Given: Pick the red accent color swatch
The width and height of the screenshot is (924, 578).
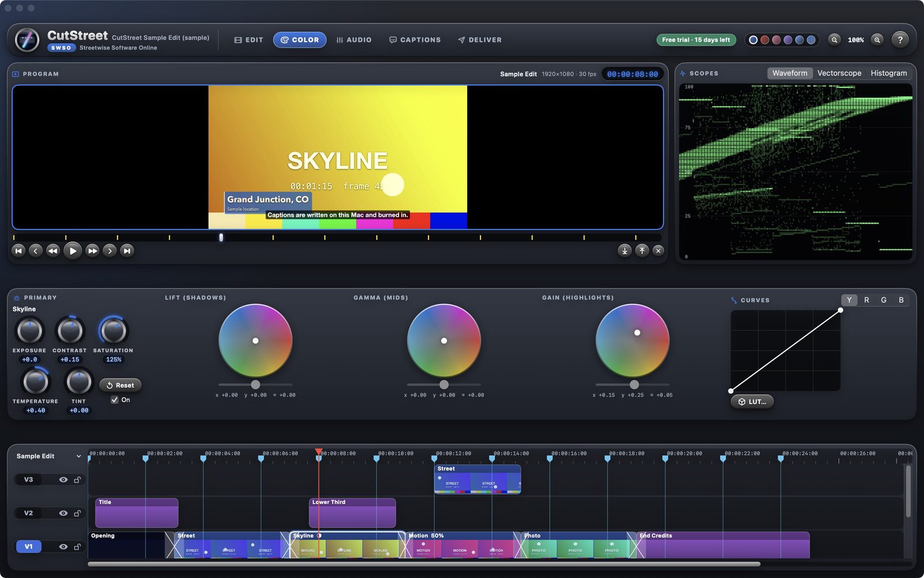Looking at the screenshot, I should [765, 40].
